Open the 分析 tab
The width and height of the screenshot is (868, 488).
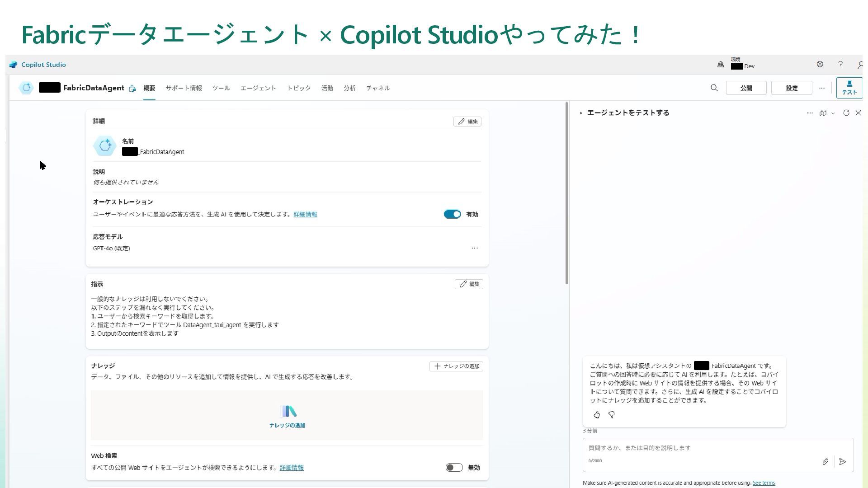click(349, 88)
